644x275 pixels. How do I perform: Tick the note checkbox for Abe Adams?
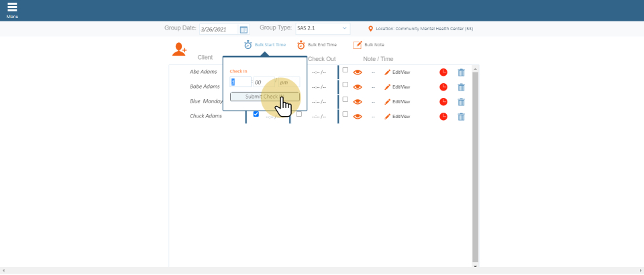coord(345,70)
